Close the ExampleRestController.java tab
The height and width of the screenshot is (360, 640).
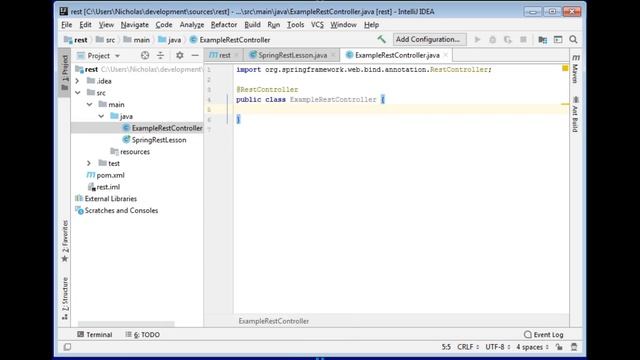(446, 55)
